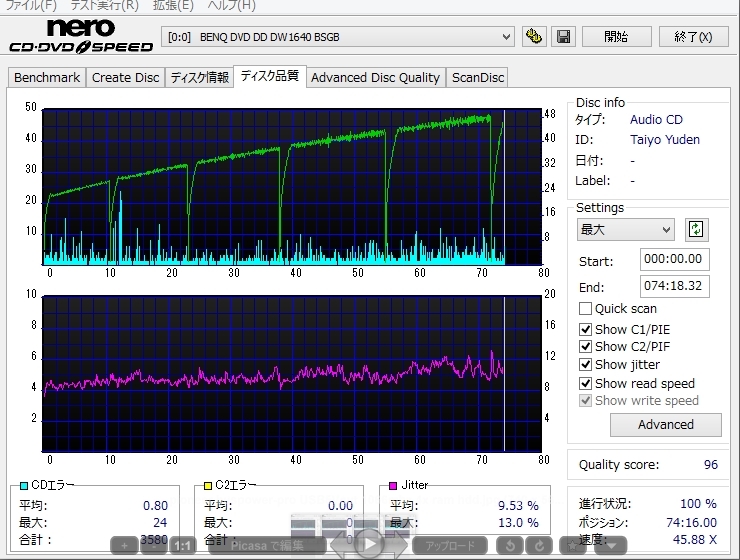The width and height of the screenshot is (740, 560).
Task: Open the Advanced settings button
Action: click(x=665, y=425)
